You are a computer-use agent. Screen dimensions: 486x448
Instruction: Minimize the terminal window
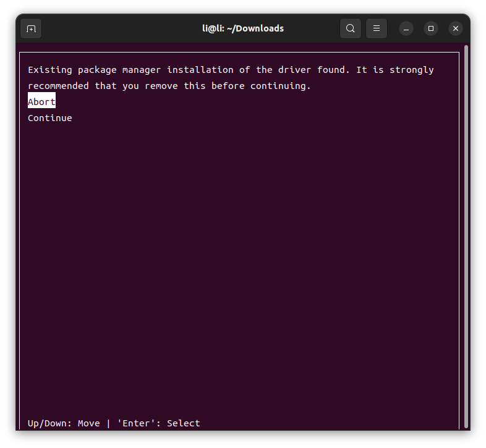(x=406, y=29)
